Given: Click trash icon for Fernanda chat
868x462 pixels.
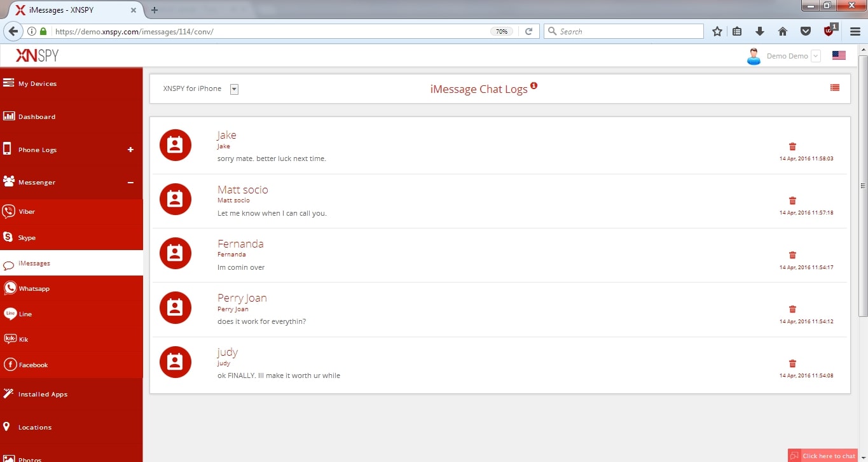Looking at the screenshot, I should click(x=792, y=255).
